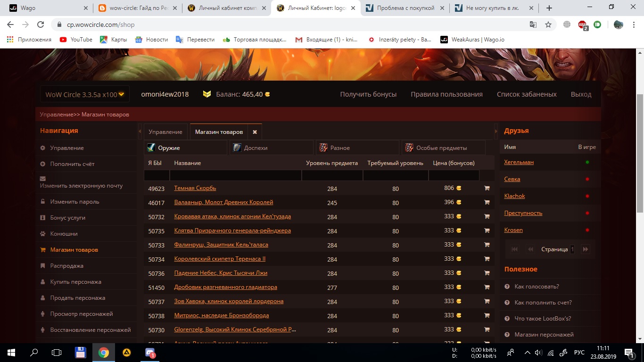Open Получить бонусы link

pos(368,94)
